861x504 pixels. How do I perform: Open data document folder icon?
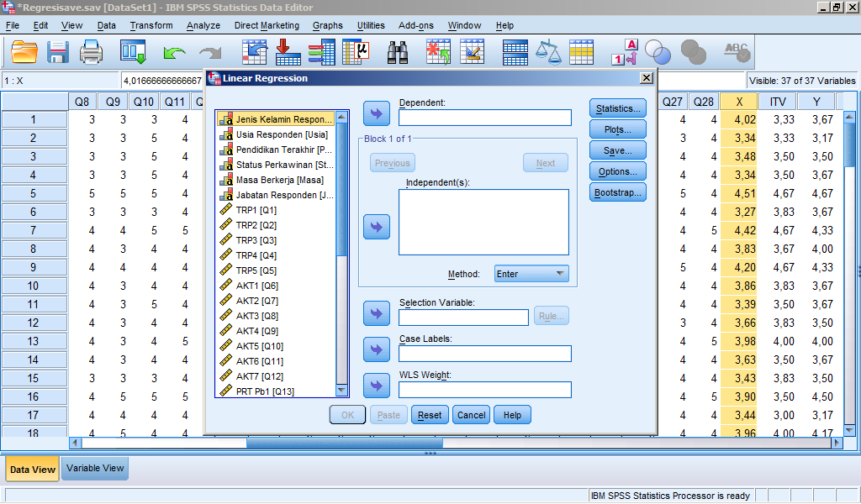click(24, 53)
